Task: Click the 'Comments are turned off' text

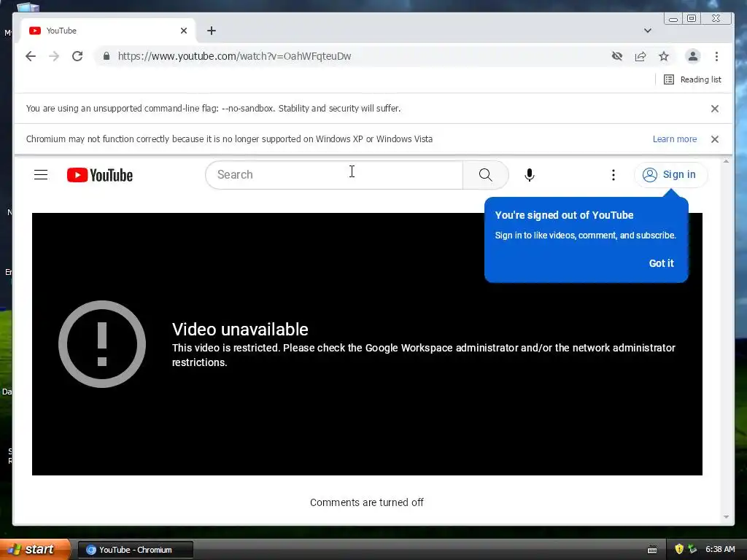Action: coord(366,502)
